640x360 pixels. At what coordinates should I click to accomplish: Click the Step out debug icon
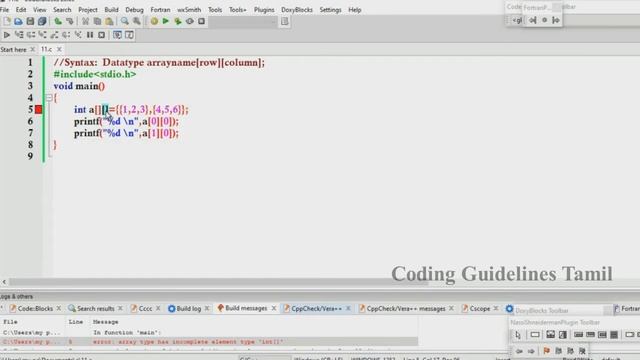[x=54, y=35]
